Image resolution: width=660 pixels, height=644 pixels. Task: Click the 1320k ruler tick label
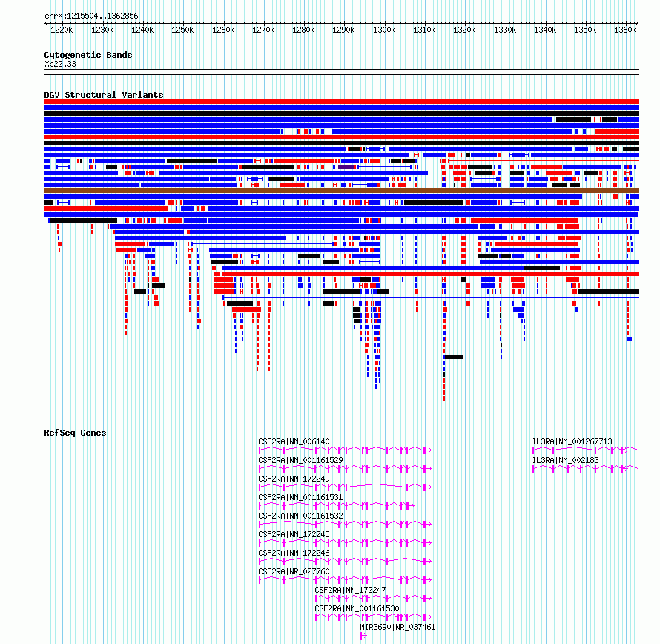click(463, 30)
